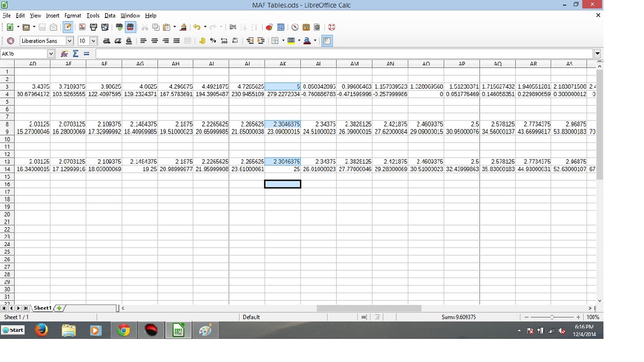Screen dimensions: 644x362
Task: Open the Navigator compass icon
Action: [x=295, y=27]
